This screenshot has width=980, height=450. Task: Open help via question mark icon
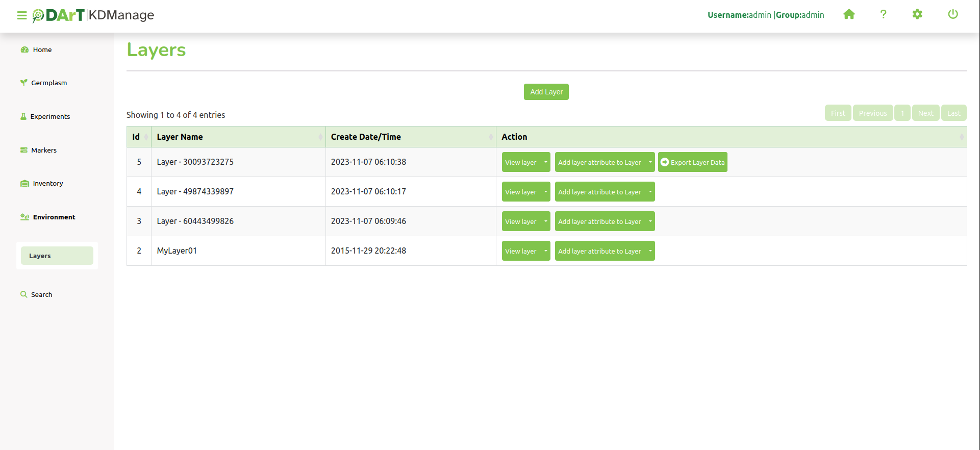883,14
